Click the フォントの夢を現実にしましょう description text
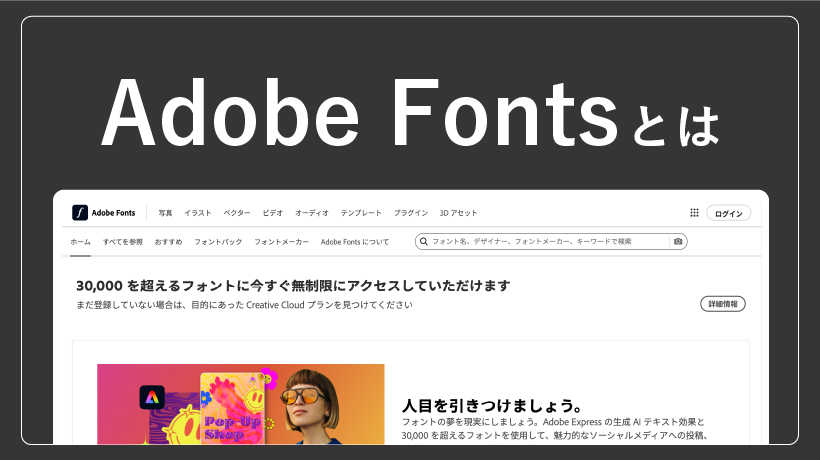 (x=555, y=429)
